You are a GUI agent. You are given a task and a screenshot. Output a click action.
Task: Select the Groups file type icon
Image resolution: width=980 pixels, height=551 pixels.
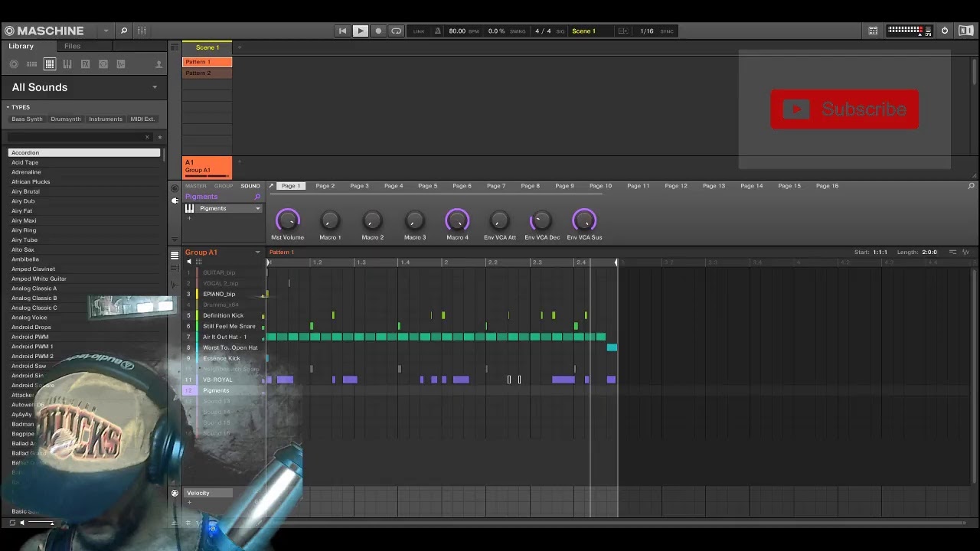(31, 64)
